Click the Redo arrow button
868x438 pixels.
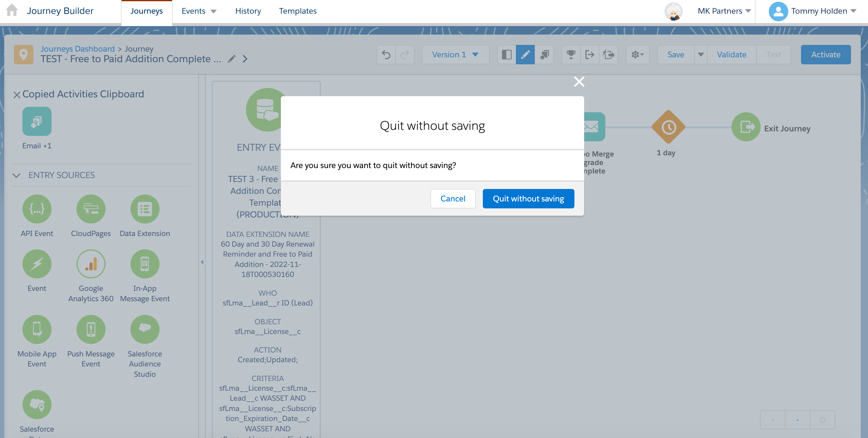pos(405,55)
